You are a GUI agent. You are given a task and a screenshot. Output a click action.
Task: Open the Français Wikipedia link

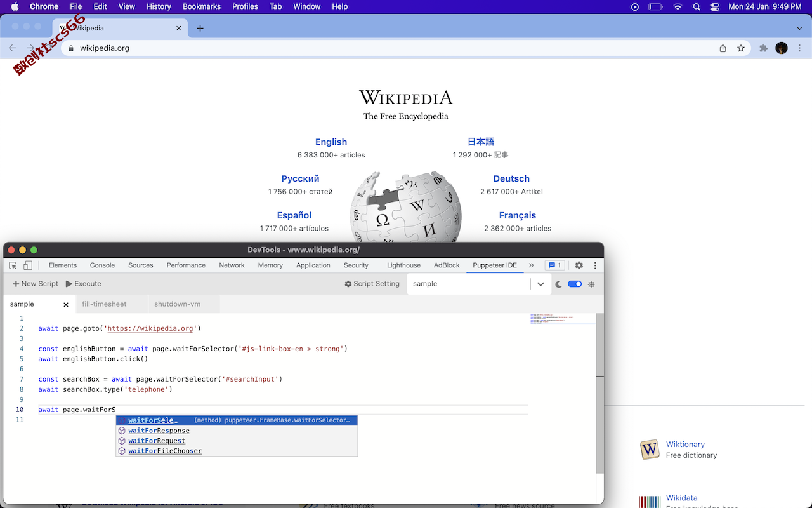coord(518,216)
